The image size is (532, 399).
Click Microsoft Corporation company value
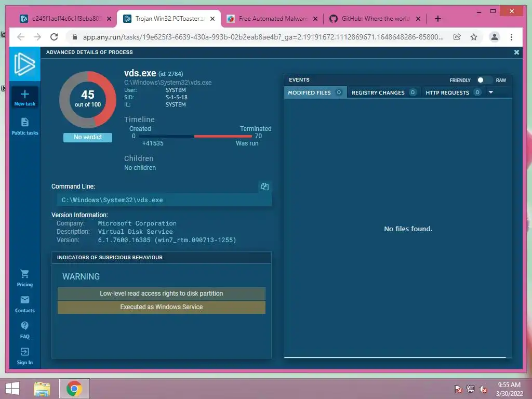coord(137,223)
